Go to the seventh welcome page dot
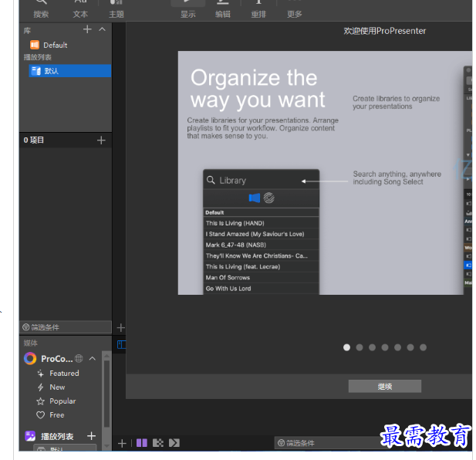476x460 pixels. (x=424, y=347)
